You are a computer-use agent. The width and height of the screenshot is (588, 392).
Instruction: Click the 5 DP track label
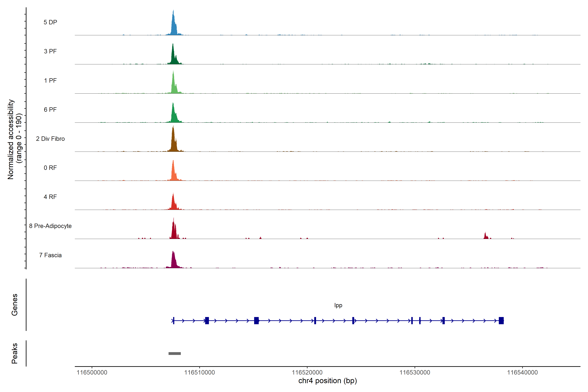click(50, 22)
